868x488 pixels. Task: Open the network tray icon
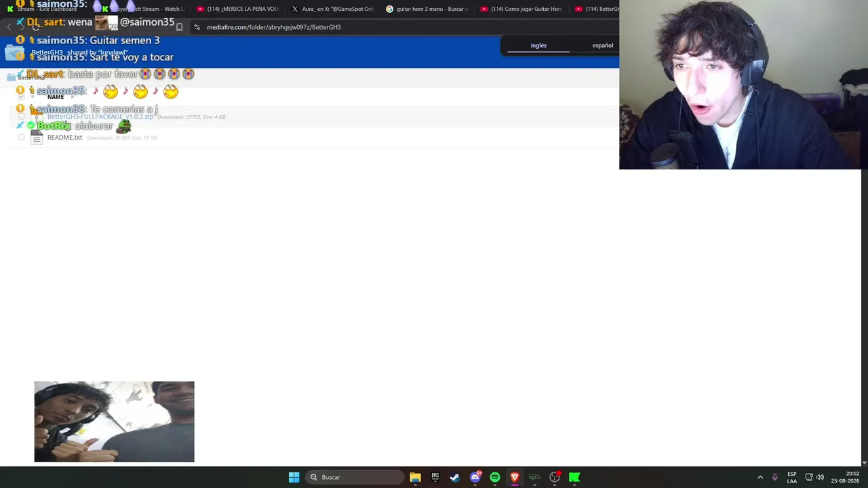(x=808, y=477)
